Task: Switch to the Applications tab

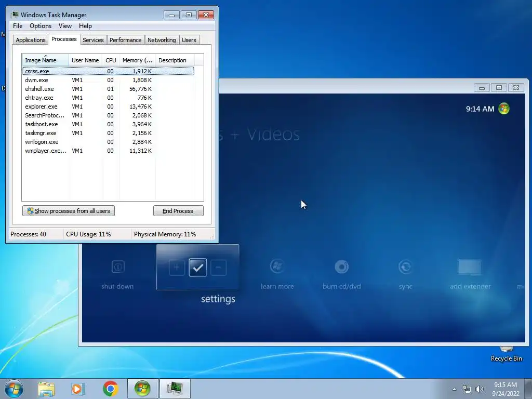Action: click(x=31, y=40)
